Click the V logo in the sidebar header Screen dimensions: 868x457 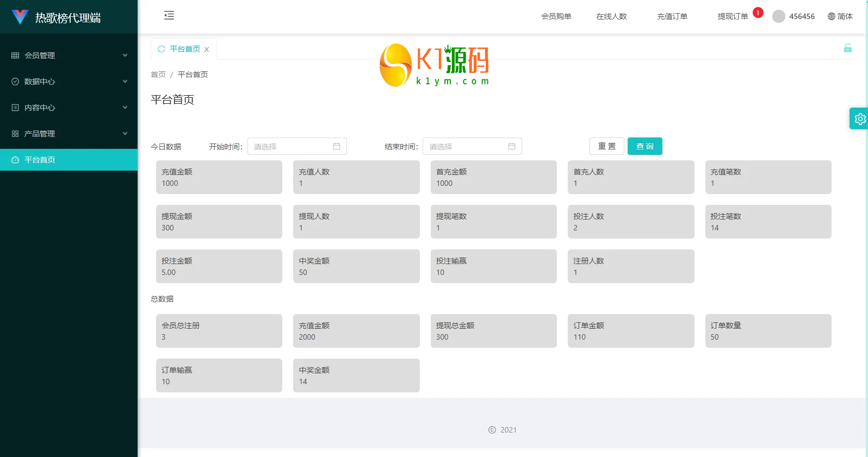click(x=20, y=17)
